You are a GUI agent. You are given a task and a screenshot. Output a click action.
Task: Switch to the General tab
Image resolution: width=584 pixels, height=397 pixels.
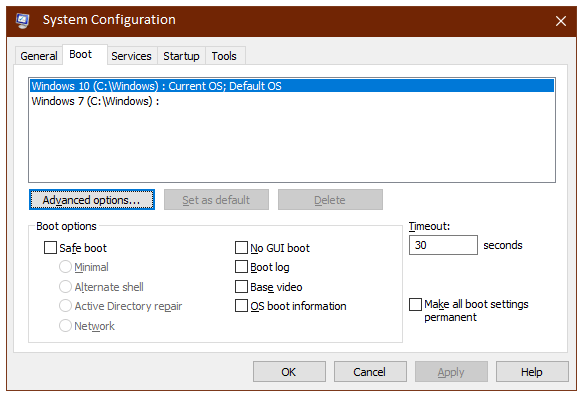[x=39, y=56]
